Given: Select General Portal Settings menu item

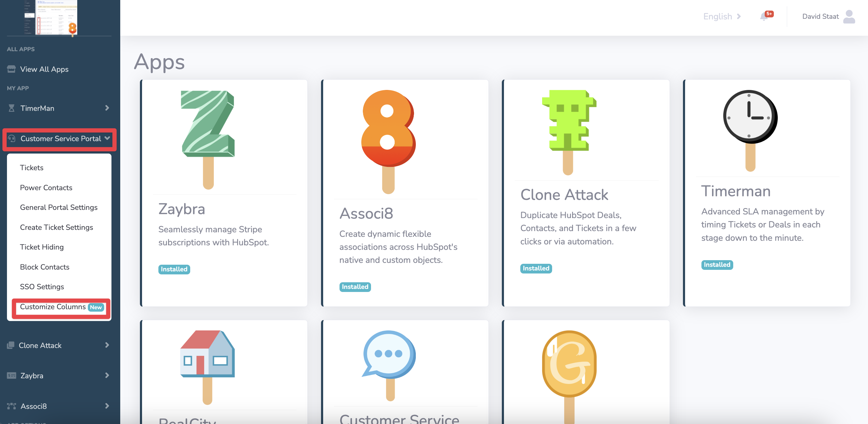Looking at the screenshot, I should point(59,207).
